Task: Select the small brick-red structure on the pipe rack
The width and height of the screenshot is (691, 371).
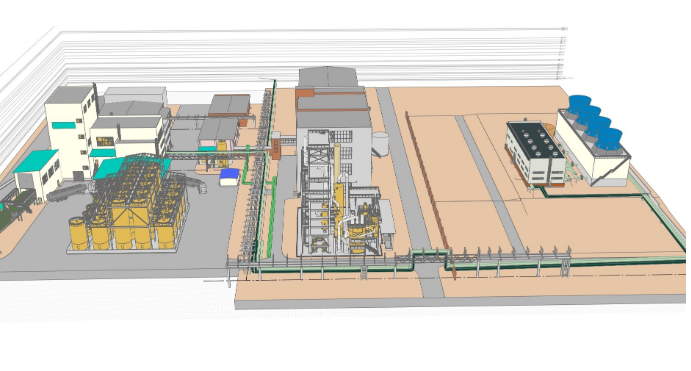Action: pyautogui.click(x=276, y=149)
